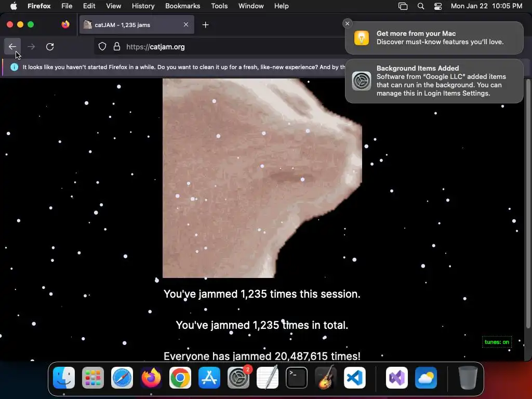Click the page vertical scrollbar

point(528,204)
